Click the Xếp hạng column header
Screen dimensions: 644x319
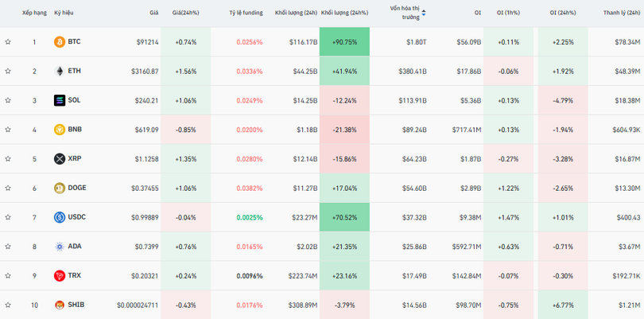pos(34,13)
